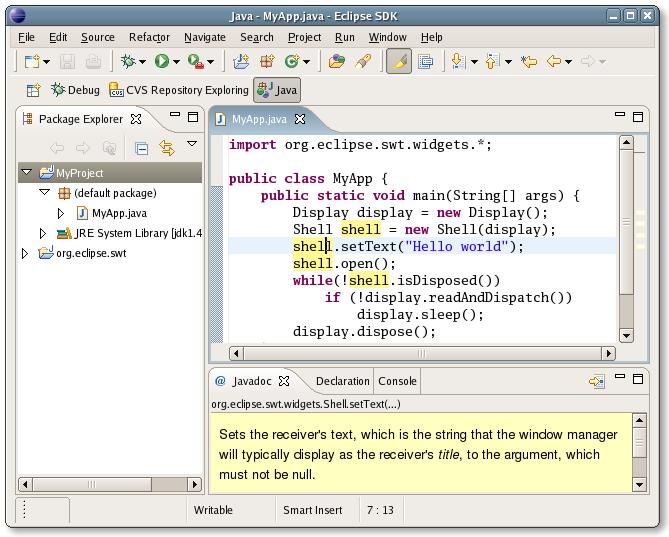Click the Debug bug toolbar icon
Screen dimensions: 669x537
[128, 62]
